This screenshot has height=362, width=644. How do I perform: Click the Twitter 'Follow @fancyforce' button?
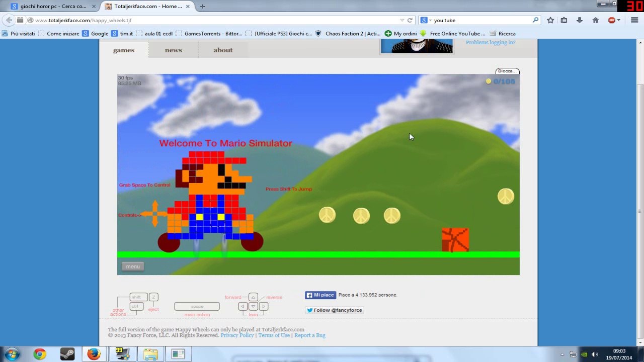click(335, 310)
